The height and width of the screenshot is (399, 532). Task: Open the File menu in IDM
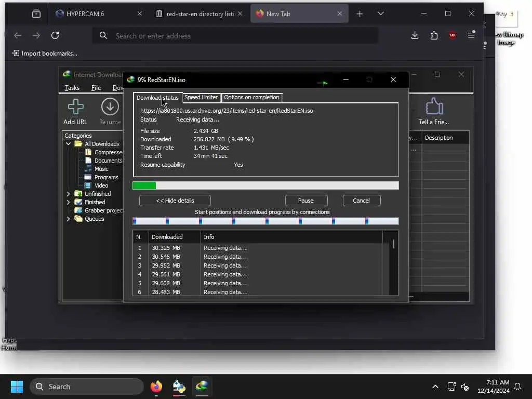point(96,88)
